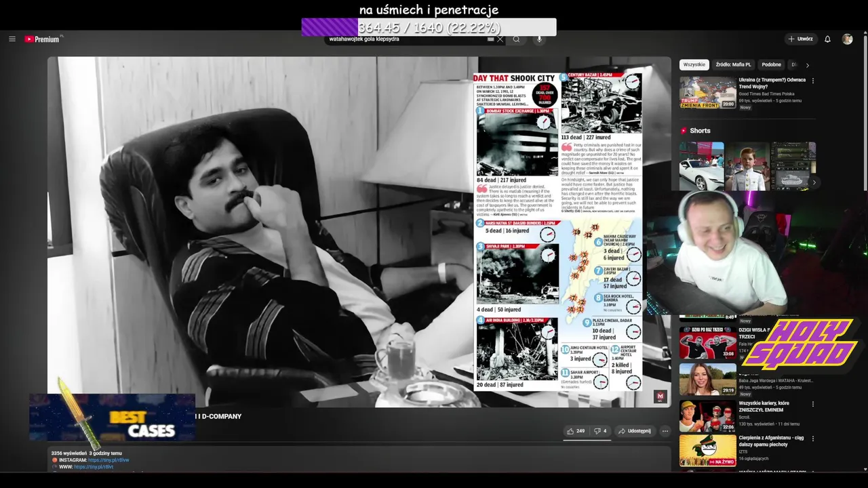This screenshot has height=488, width=868.
Task: Open more actions three-dot menu under video
Action: click(665, 431)
